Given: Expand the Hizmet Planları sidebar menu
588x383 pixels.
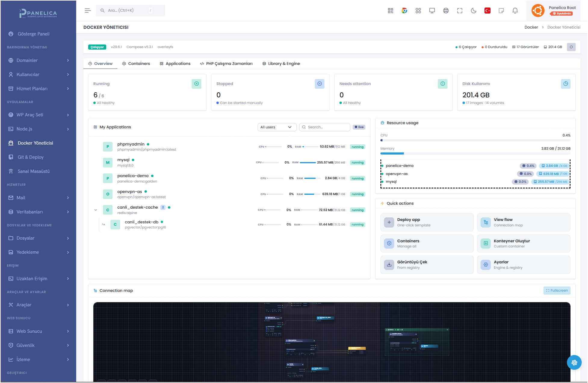Looking at the screenshot, I should pyautogui.click(x=38, y=89).
